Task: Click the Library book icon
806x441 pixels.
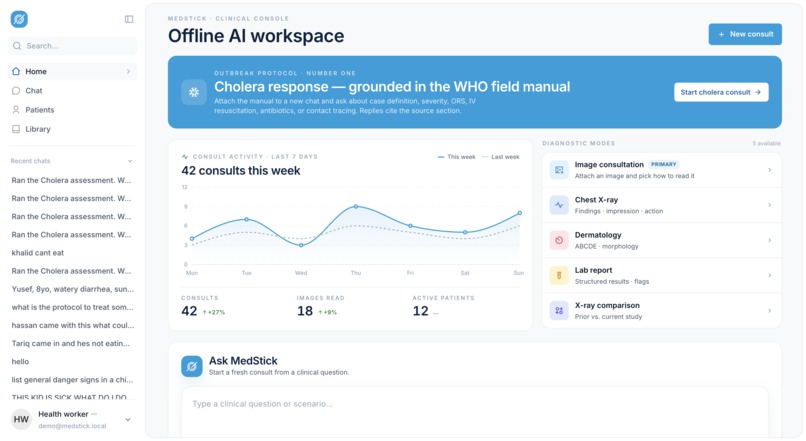Action: pyautogui.click(x=16, y=129)
